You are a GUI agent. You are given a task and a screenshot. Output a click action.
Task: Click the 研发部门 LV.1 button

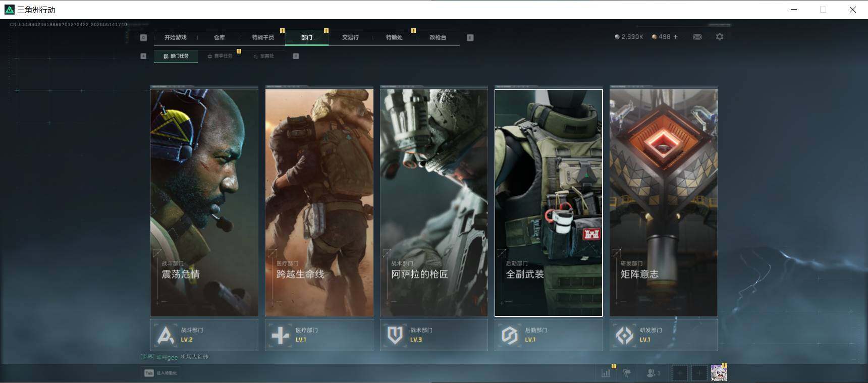(664, 335)
